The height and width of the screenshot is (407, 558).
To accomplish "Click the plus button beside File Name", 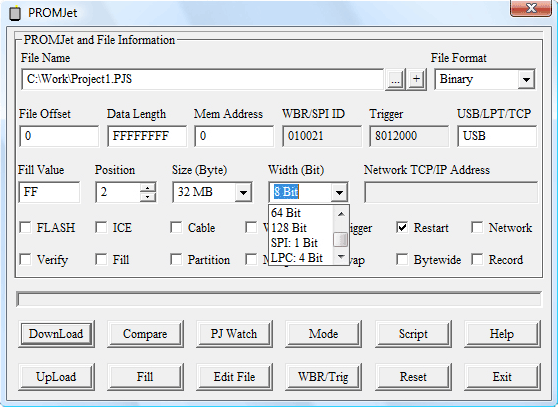I will point(416,80).
